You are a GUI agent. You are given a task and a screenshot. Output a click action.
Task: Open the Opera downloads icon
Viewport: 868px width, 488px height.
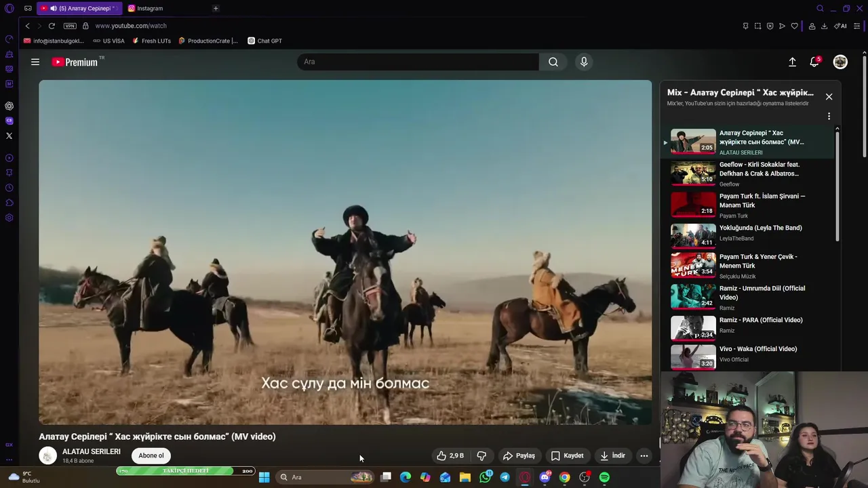(x=824, y=26)
